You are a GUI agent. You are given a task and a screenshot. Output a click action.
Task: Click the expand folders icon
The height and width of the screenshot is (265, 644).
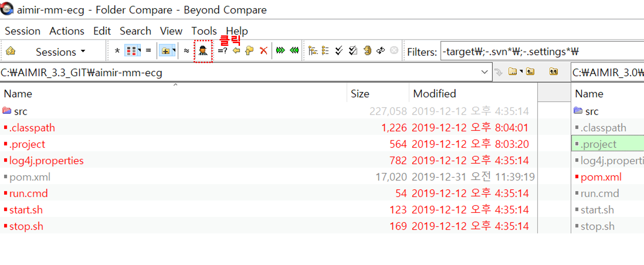coord(165,51)
